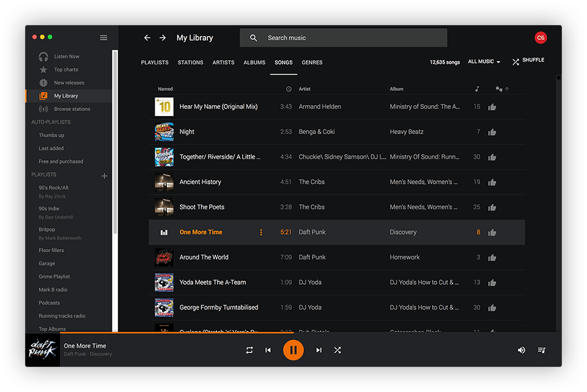Thumbs up the song Night
The width and height of the screenshot is (587, 392).
[x=492, y=131]
